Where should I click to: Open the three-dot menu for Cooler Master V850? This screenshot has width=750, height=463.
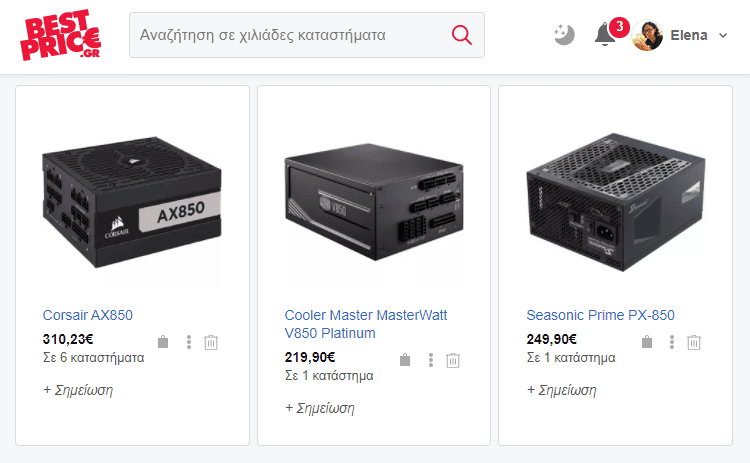[x=431, y=360]
